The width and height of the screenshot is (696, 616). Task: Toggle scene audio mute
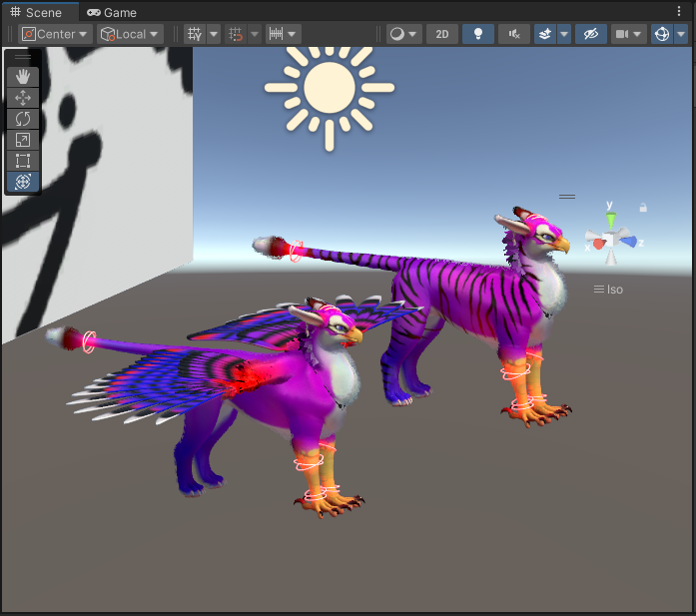[x=513, y=34]
